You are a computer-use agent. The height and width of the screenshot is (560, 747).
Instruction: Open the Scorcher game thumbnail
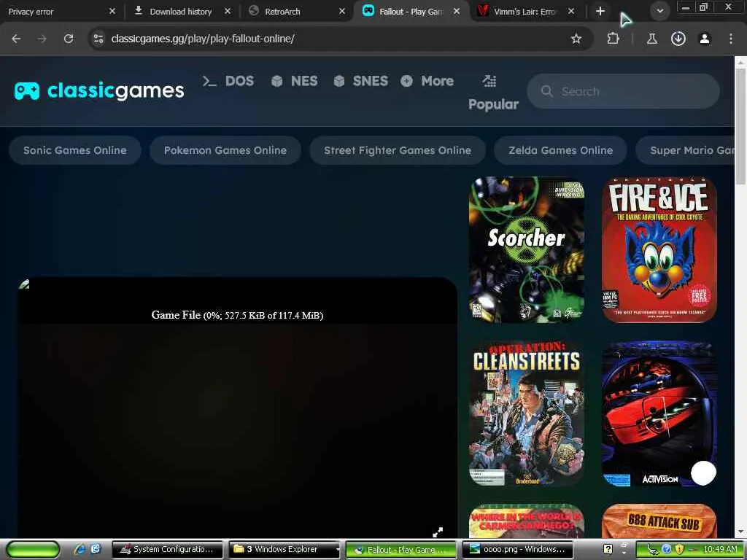[527, 250]
